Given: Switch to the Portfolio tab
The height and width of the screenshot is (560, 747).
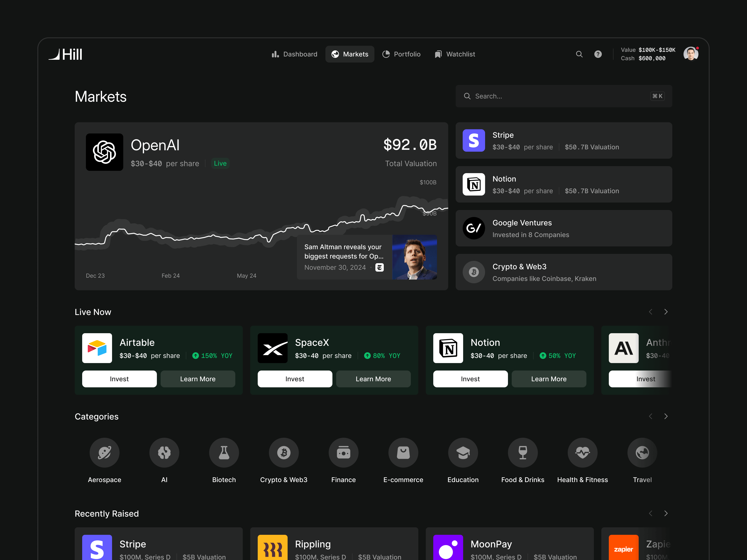Looking at the screenshot, I should (401, 54).
